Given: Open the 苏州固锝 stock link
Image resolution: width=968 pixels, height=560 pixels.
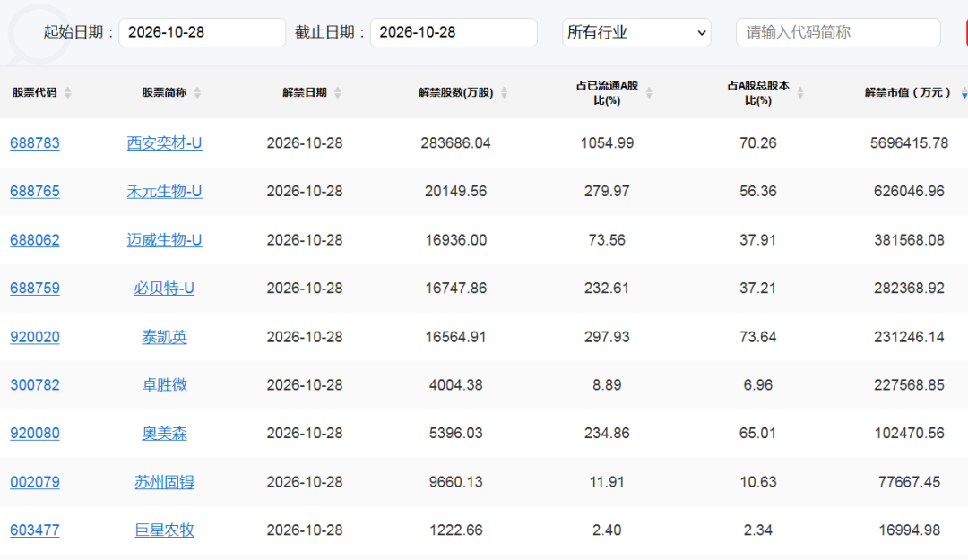Looking at the screenshot, I should click(x=164, y=482).
